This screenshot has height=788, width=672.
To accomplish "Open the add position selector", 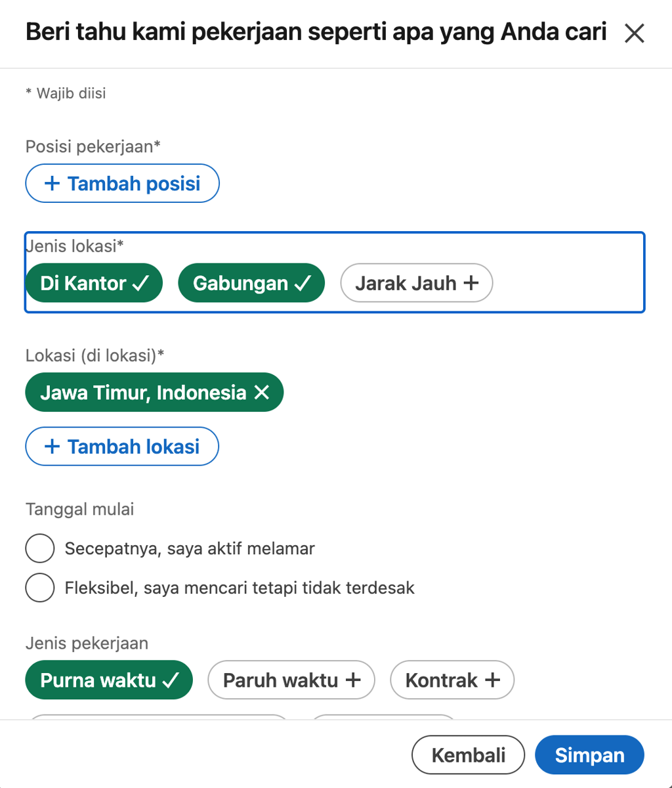I will coord(122,183).
